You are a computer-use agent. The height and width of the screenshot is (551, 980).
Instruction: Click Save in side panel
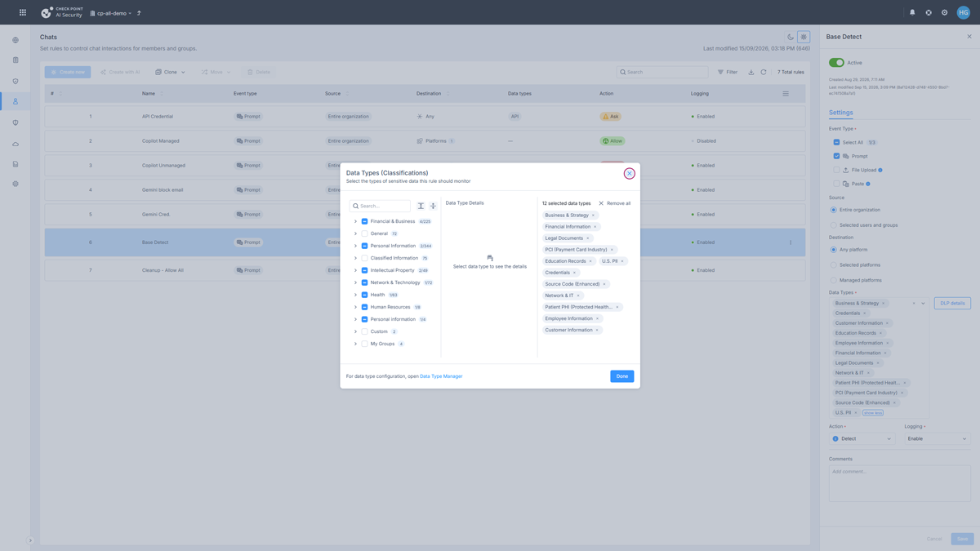[962, 539]
